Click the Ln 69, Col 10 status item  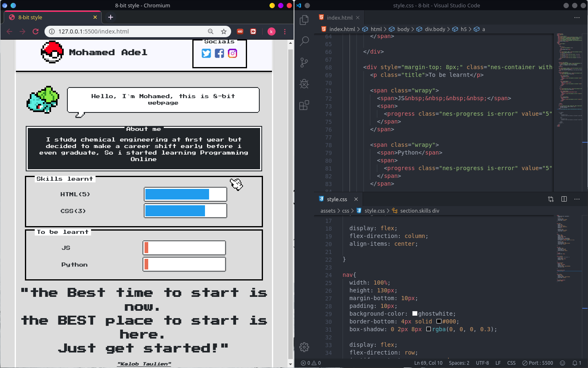(x=428, y=363)
